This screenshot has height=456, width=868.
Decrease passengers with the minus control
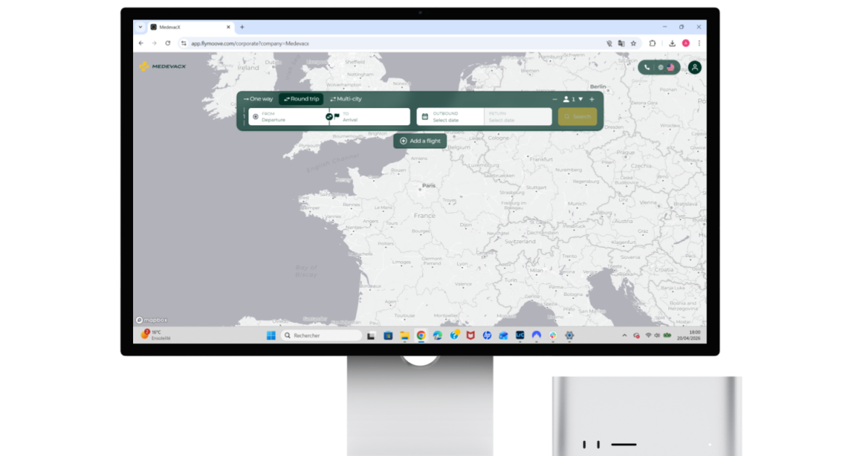(555, 98)
